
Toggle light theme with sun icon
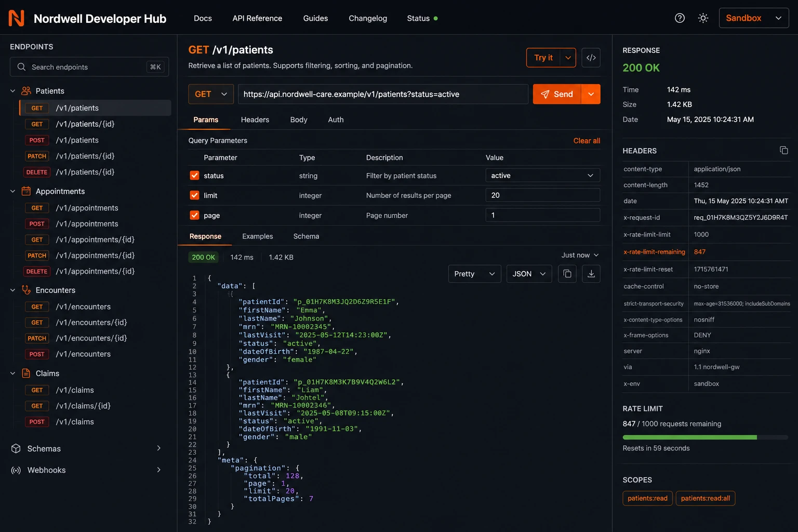[703, 18]
